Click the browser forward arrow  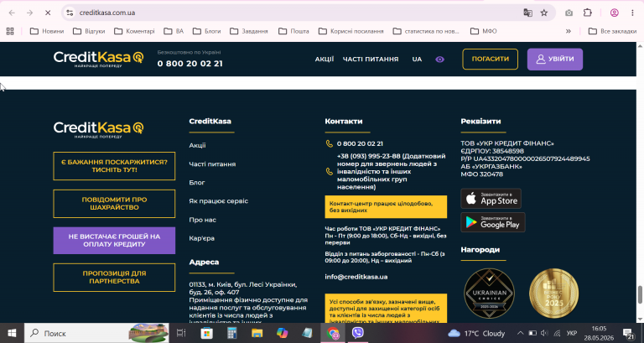29,13
